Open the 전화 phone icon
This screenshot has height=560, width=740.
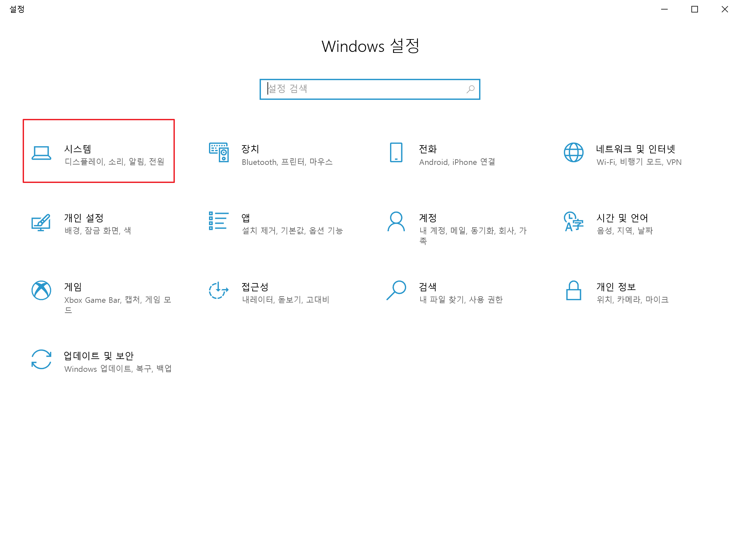click(x=396, y=152)
